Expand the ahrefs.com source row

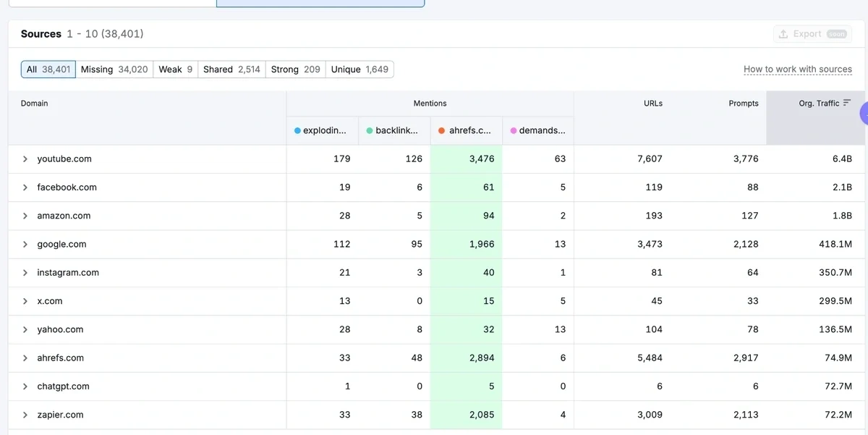[x=25, y=358]
